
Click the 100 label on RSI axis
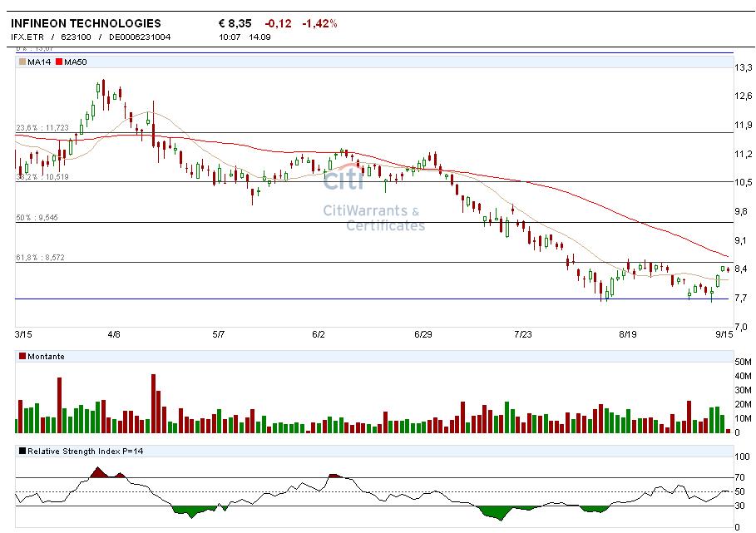(743, 457)
